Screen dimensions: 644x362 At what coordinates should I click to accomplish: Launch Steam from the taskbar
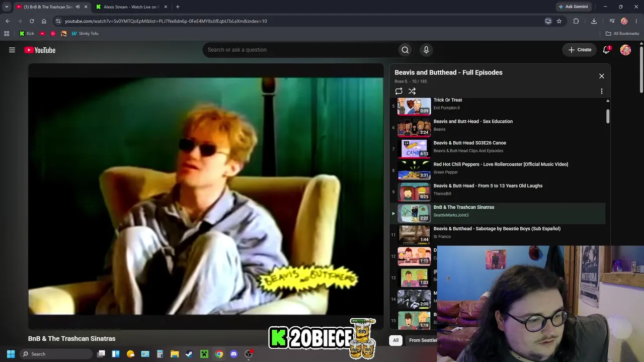[x=189, y=354]
